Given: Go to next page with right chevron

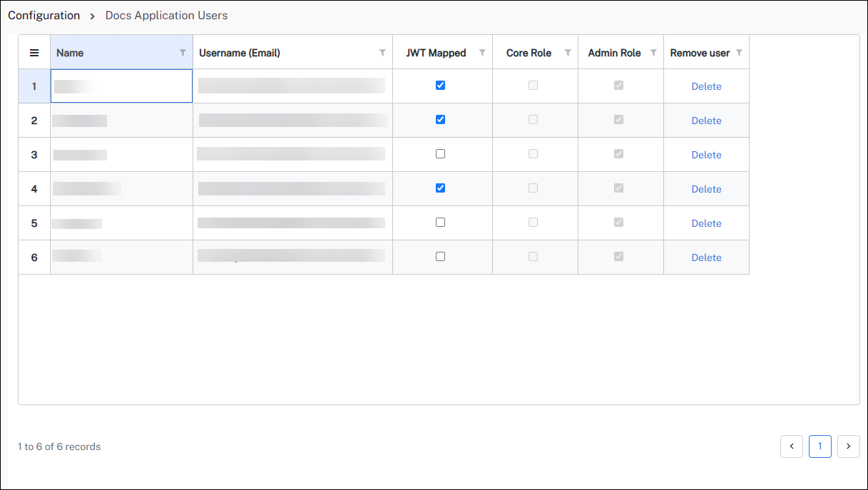Looking at the screenshot, I should (848, 446).
